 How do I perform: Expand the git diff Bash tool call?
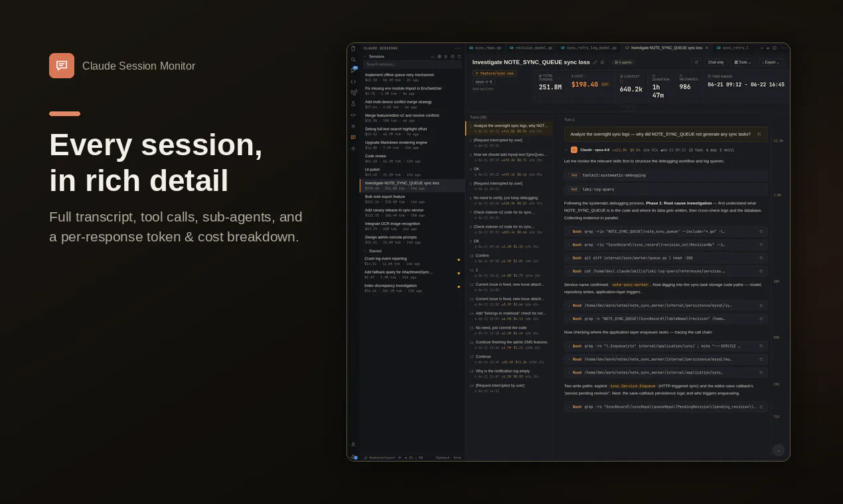click(666, 258)
